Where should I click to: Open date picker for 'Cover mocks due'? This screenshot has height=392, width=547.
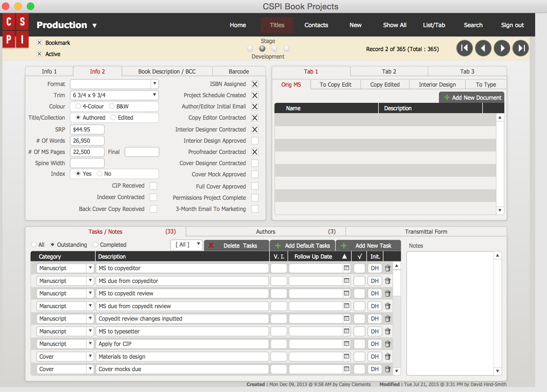(346, 369)
